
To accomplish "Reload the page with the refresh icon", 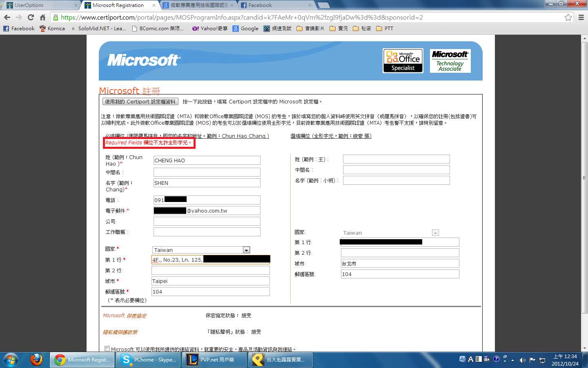I will tap(31, 17).
